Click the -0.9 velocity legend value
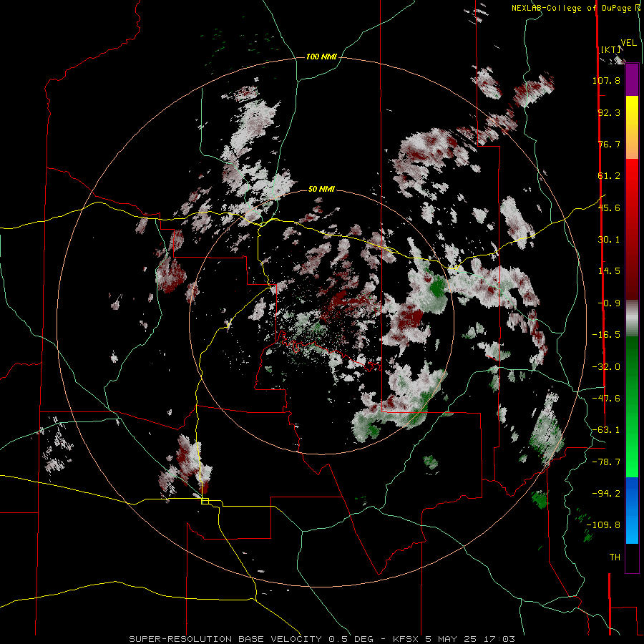Viewport: 644px width, 644px height. pyautogui.click(x=609, y=303)
